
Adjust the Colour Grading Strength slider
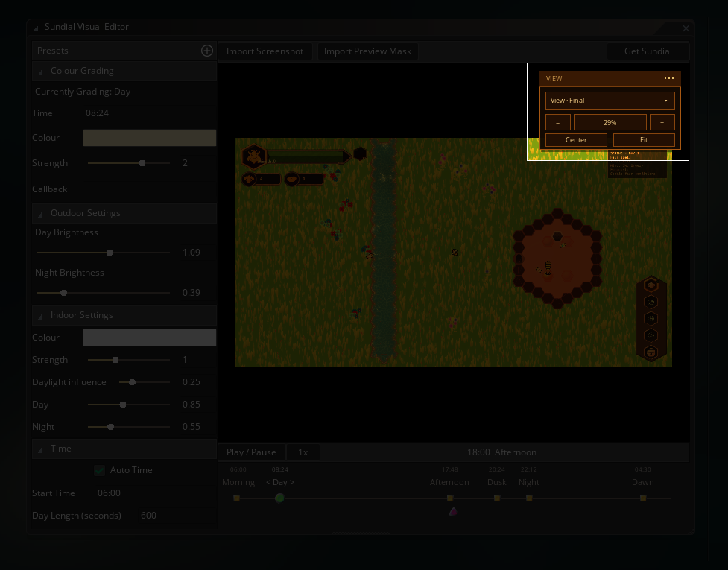pyautogui.click(x=129, y=163)
